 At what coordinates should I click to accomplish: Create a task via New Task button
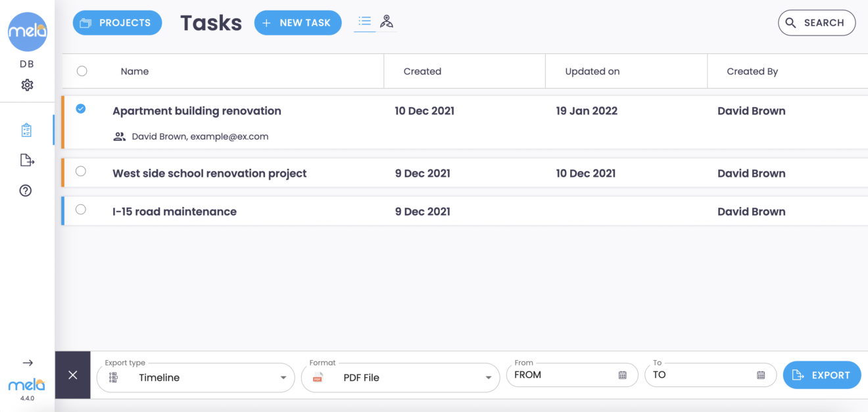(298, 22)
